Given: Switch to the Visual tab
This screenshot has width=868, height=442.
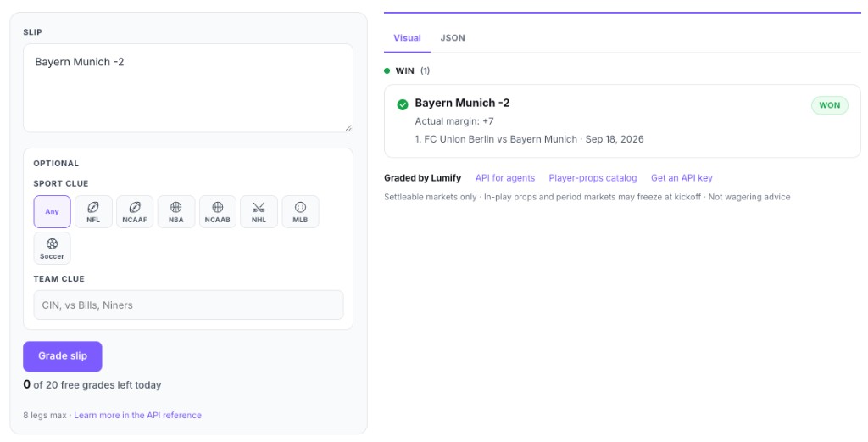Looking at the screenshot, I should pos(407,38).
